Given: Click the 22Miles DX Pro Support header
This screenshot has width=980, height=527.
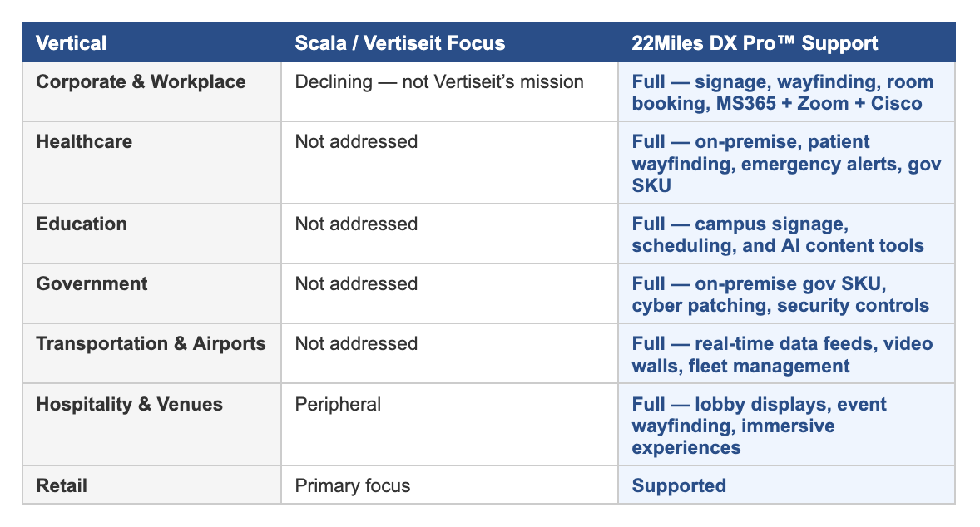Looking at the screenshot, I should point(755,43).
